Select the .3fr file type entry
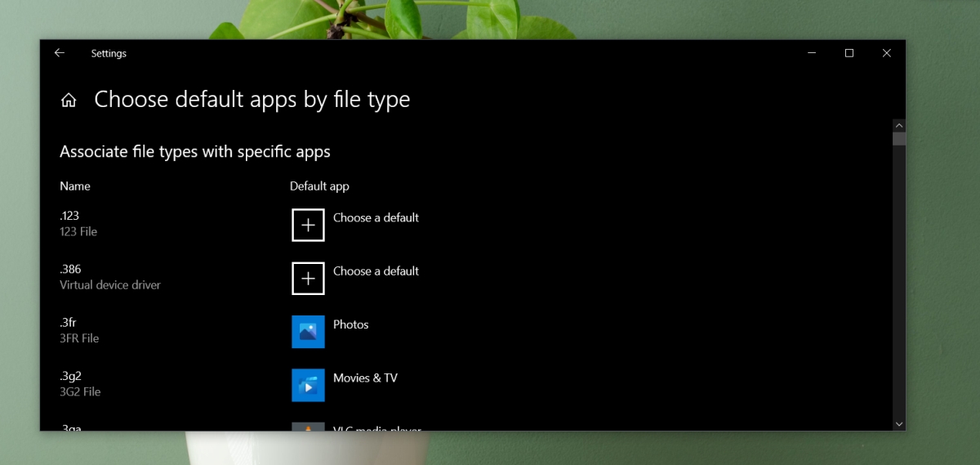Screen dimensions: 980x465 click(79, 330)
